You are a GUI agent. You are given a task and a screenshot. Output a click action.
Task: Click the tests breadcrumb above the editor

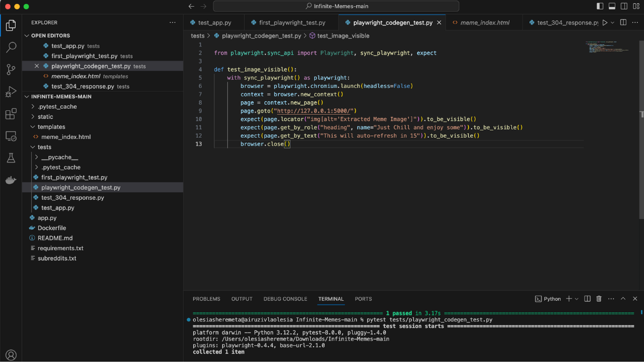point(198,35)
